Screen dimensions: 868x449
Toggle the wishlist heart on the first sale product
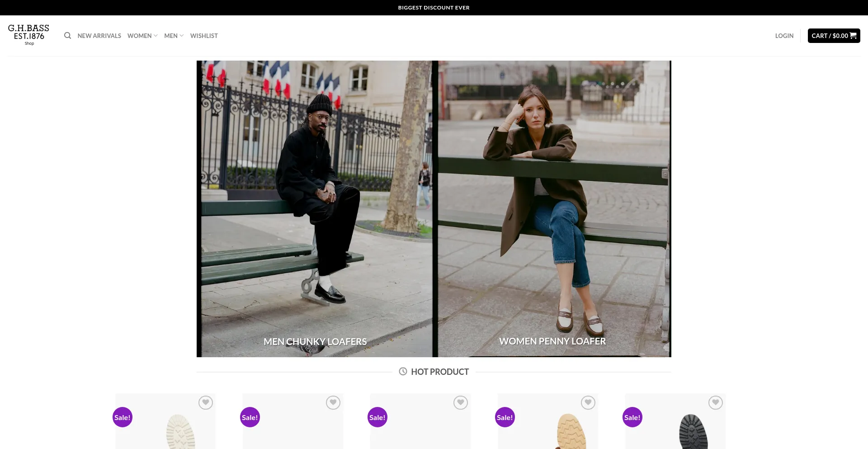(x=206, y=402)
